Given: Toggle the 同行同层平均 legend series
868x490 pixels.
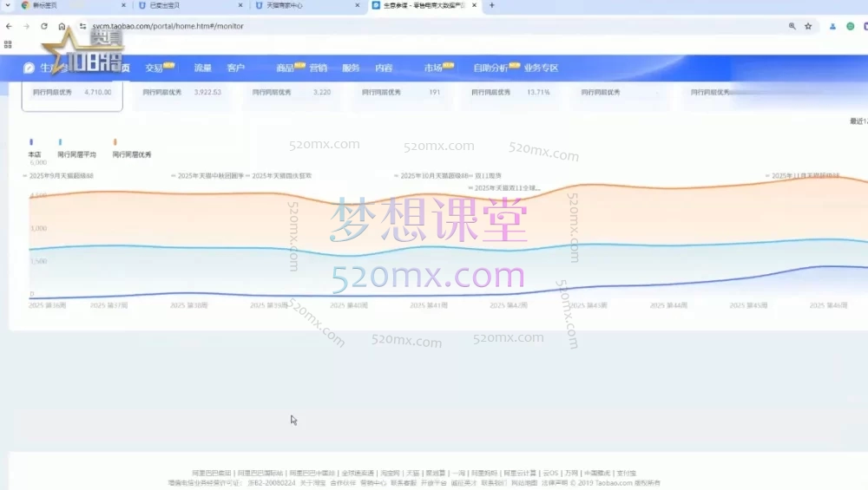Looking at the screenshot, I should (x=76, y=149).
